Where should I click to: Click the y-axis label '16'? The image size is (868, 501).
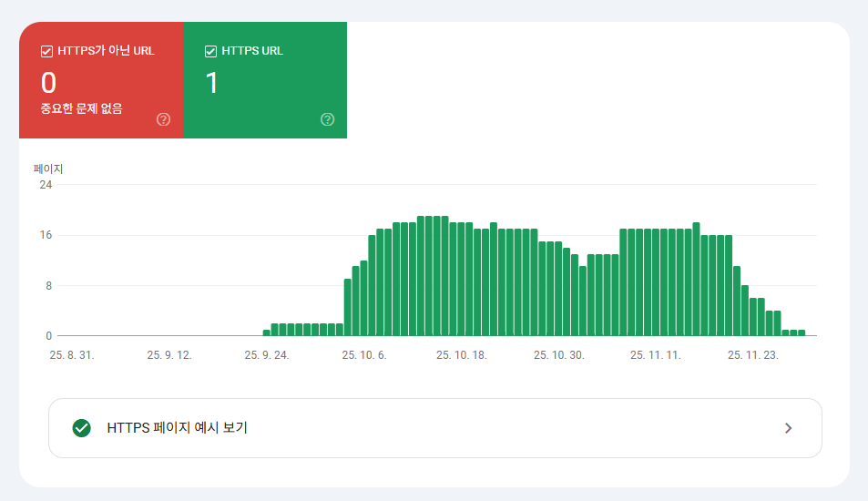[46, 235]
